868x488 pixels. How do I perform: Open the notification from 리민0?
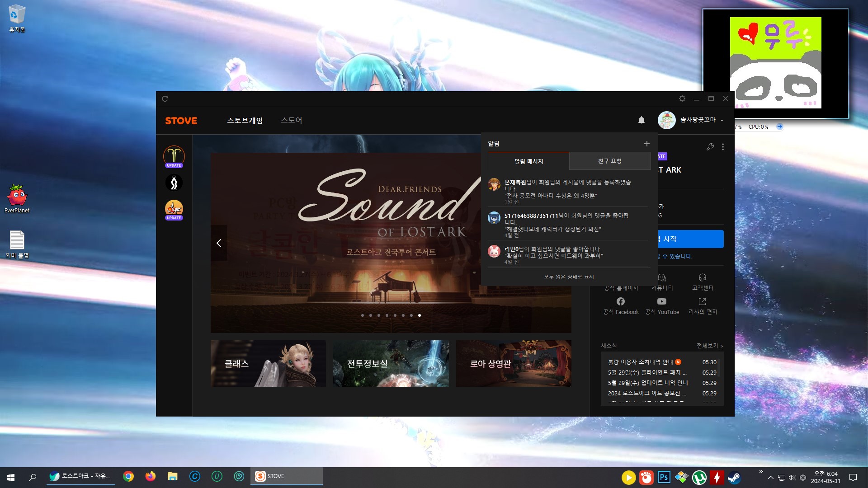point(569,255)
